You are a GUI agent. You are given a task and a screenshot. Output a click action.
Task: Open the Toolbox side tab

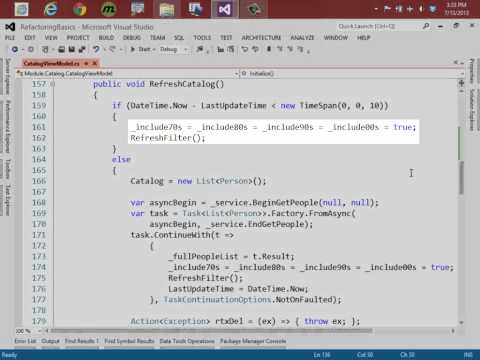click(7, 169)
